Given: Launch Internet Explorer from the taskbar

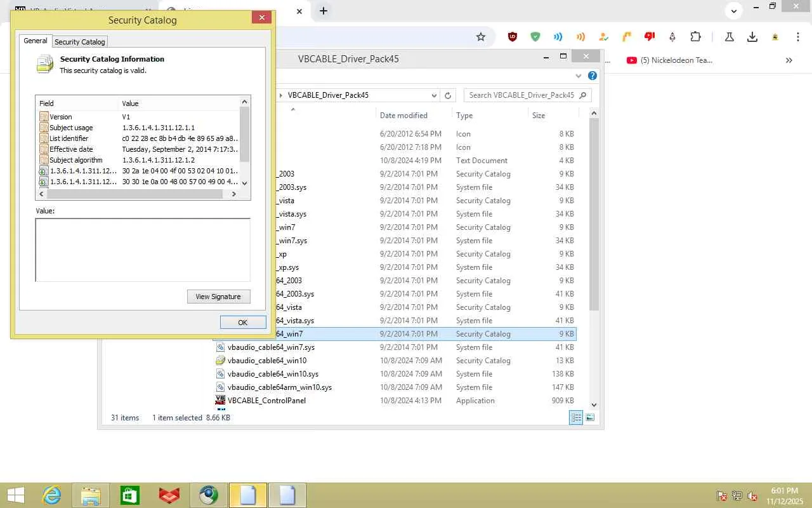Looking at the screenshot, I should [x=51, y=495].
